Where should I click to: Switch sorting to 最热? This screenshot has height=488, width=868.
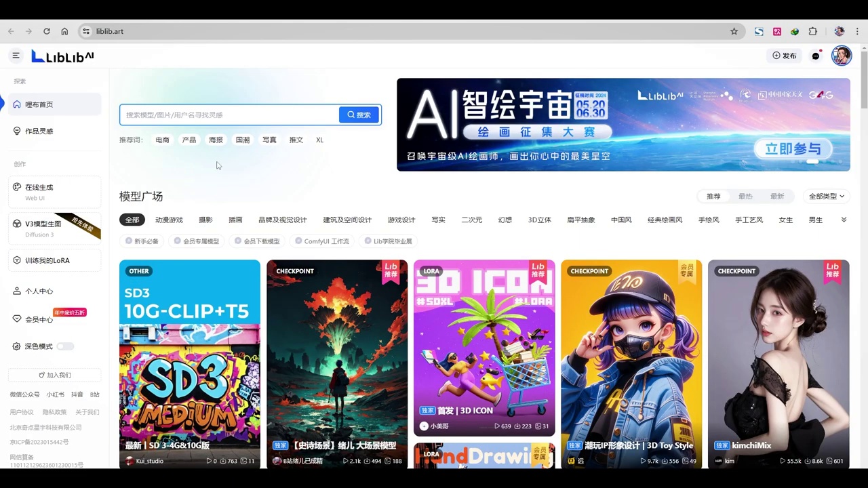(x=745, y=196)
